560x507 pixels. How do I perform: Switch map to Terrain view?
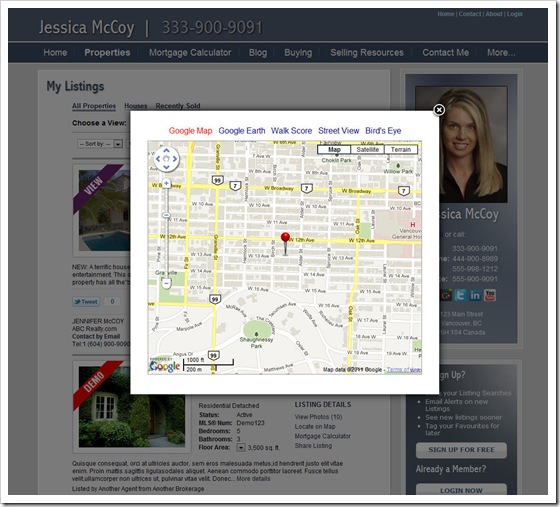tap(401, 150)
